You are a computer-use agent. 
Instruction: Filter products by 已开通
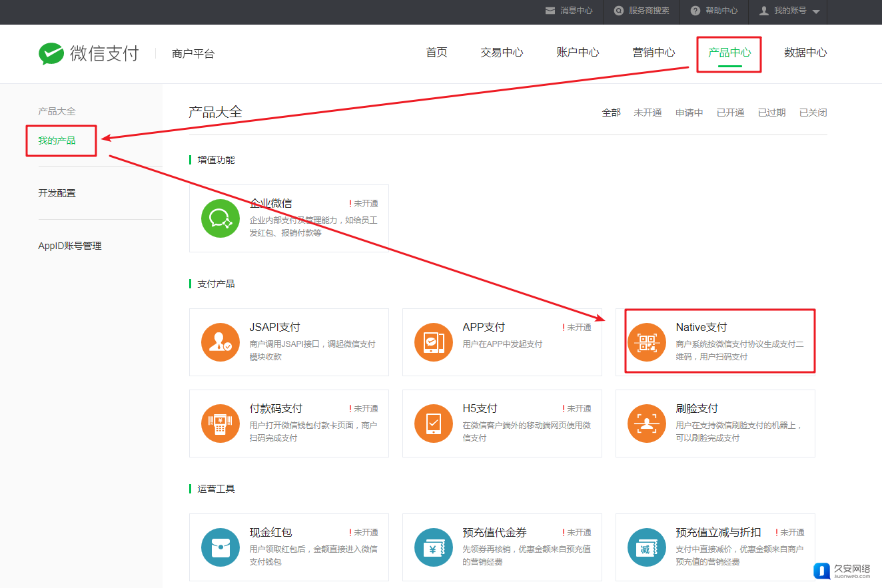coord(730,113)
